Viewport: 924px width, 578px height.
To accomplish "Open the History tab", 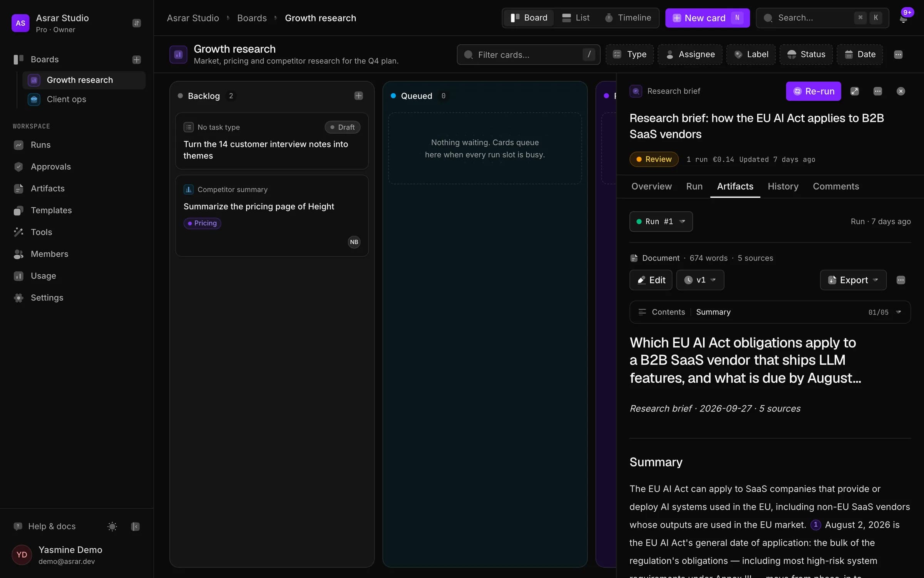I will point(783,187).
